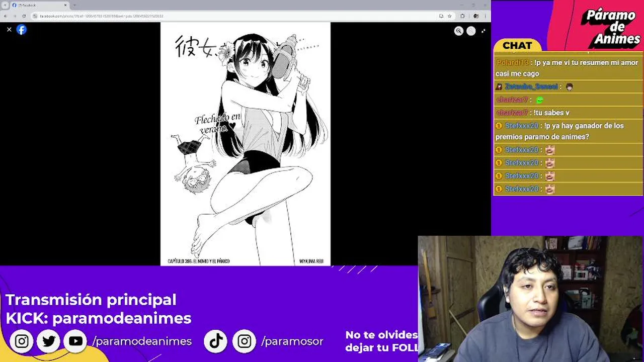This screenshot has height=362, width=644.
Task: Click the TikTok icon in overlay
Action: coord(216,341)
